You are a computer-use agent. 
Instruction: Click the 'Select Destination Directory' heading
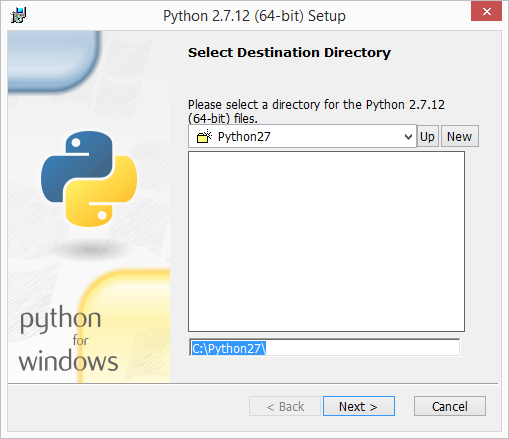[x=289, y=53]
